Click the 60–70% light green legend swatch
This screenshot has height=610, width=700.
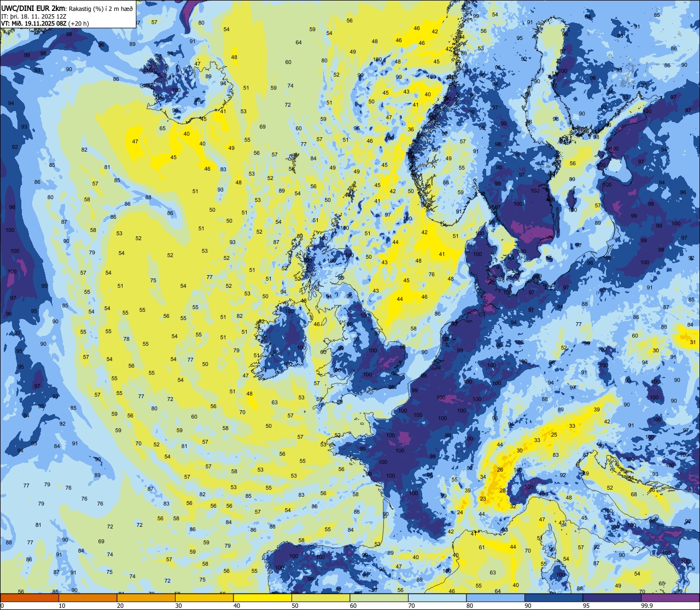[379, 597]
